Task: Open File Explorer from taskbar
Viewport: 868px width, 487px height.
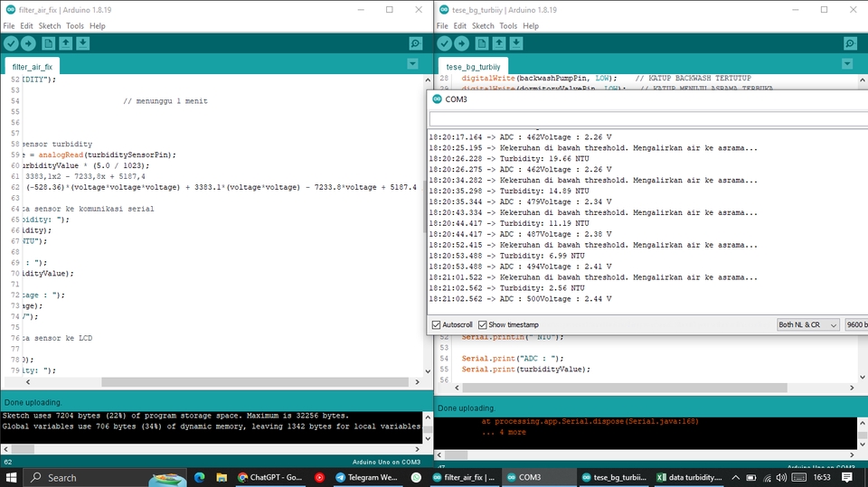Action: [x=222, y=477]
